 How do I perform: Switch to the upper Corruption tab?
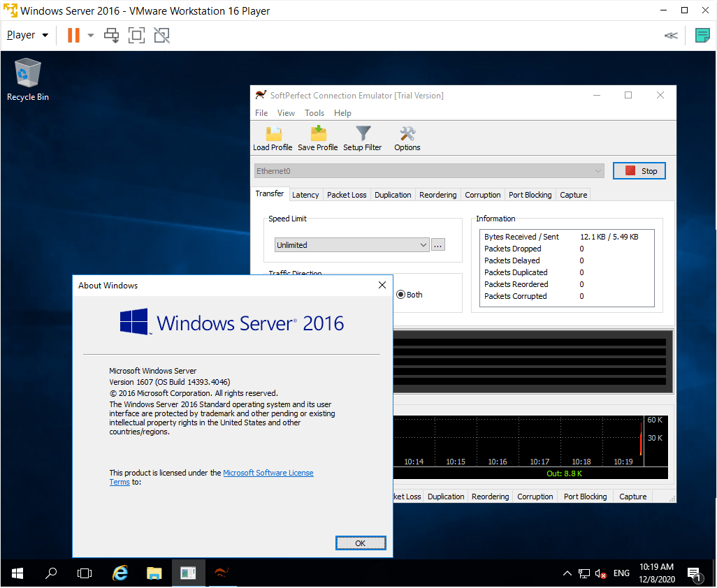483,195
